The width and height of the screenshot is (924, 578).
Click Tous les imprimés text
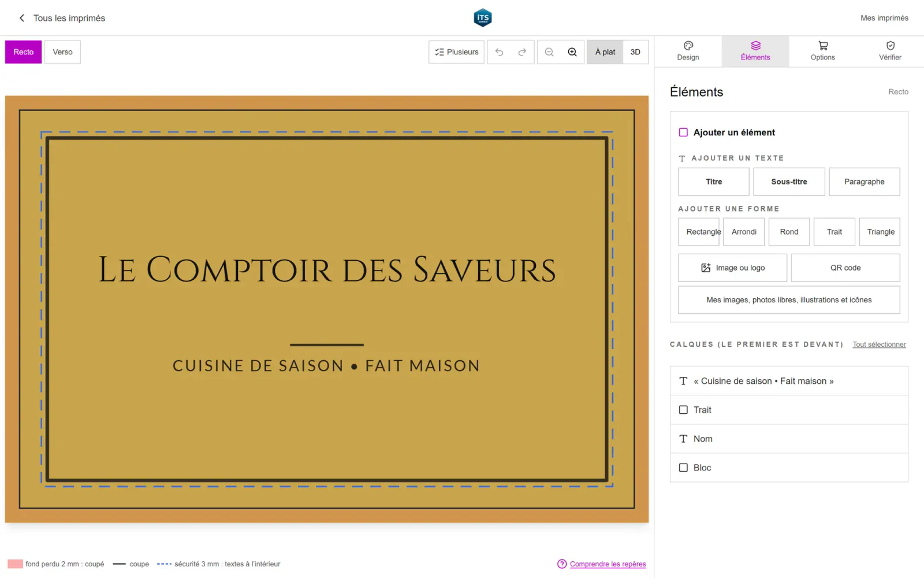coord(69,18)
